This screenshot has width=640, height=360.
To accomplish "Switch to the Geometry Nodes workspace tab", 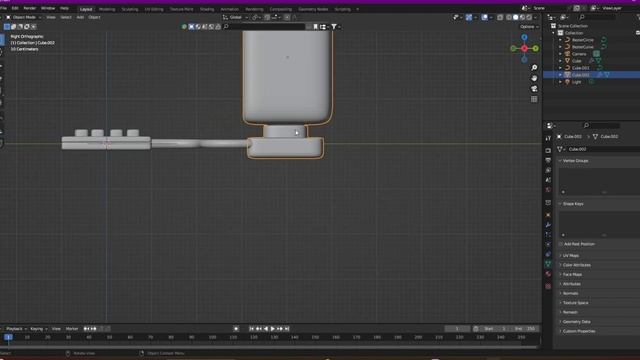I will [x=313, y=9].
